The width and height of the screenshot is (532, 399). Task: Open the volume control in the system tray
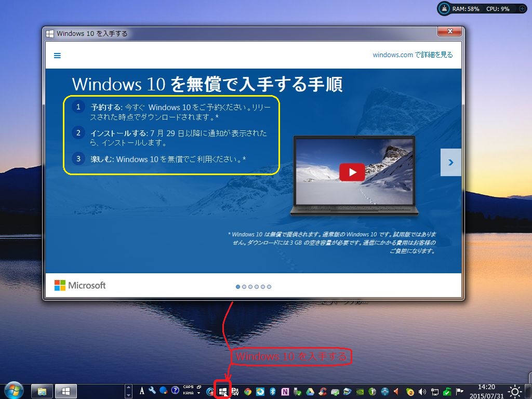pos(421,391)
